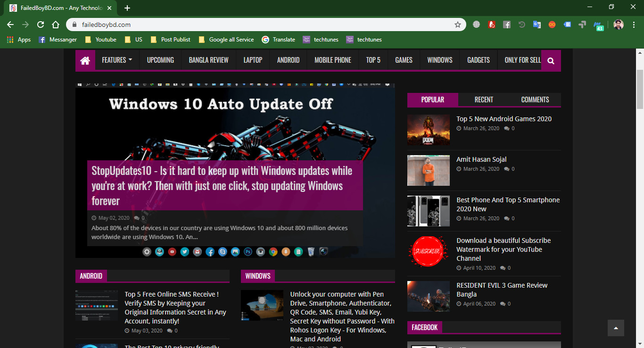Open Top 5 New Android Games 2020

click(x=504, y=119)
